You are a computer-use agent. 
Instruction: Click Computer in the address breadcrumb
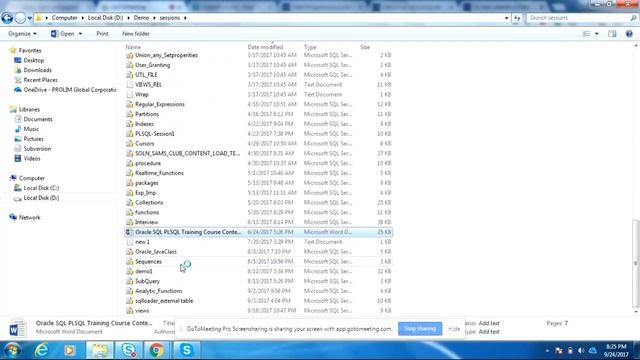(64, 18)
